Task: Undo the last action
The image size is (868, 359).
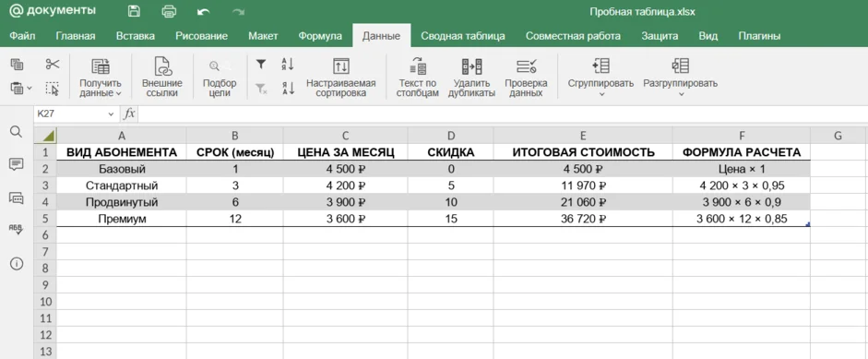Action: coord(203,11)
